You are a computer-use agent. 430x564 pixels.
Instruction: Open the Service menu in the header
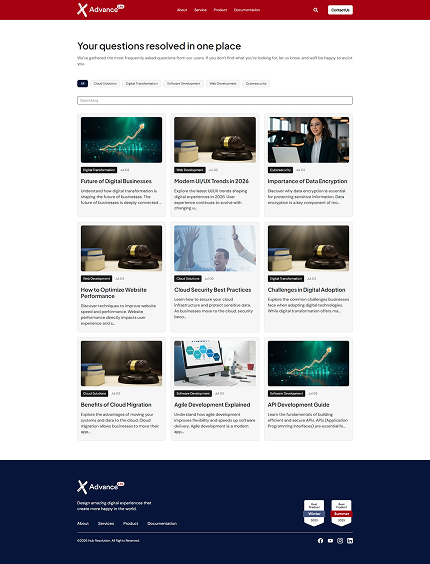[200, 10]
